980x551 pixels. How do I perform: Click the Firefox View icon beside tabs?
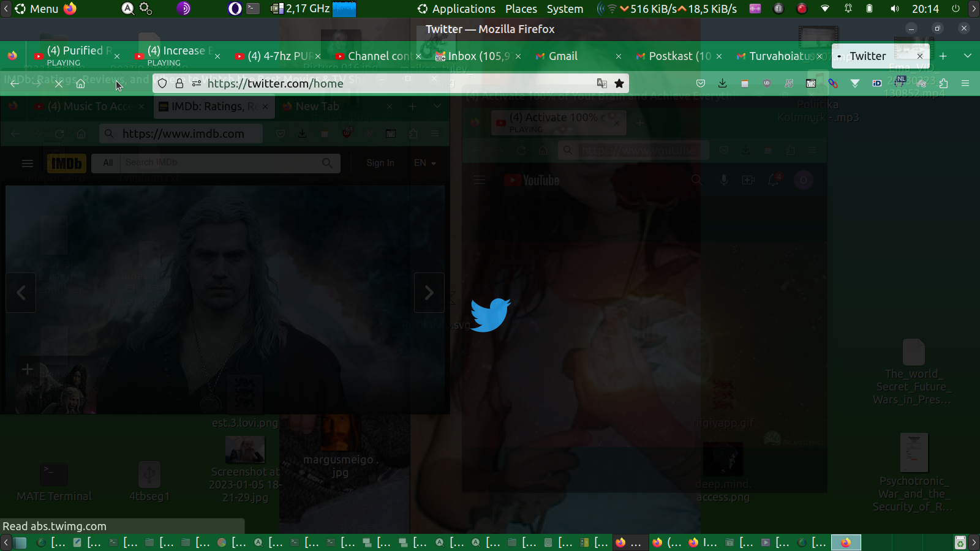(x=12, y=56)
